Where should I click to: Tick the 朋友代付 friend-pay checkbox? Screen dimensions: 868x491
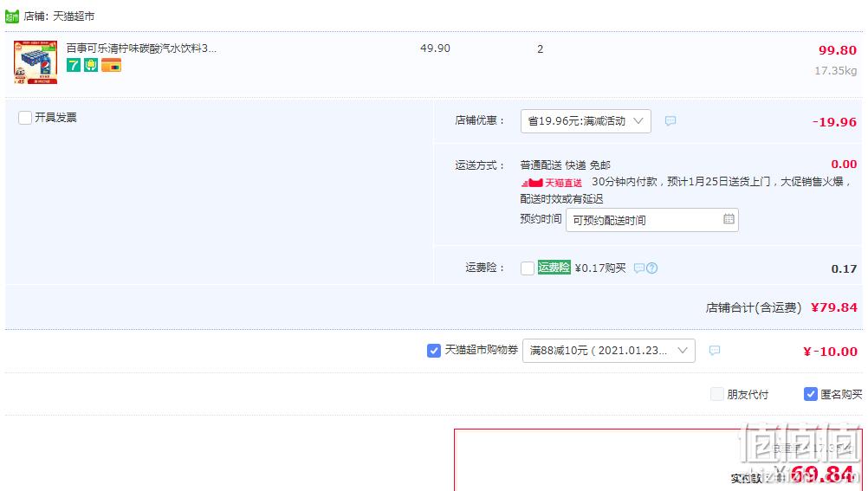717,394
